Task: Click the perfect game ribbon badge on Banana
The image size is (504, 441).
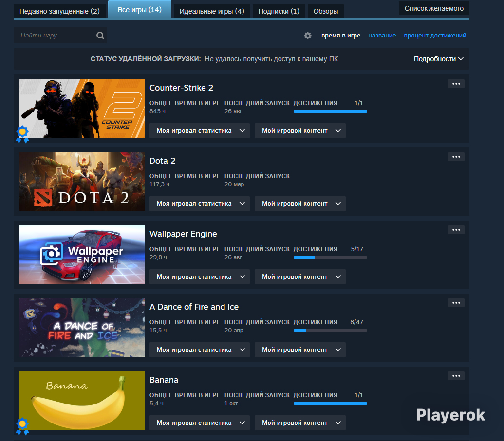Action: click(22, 426)
